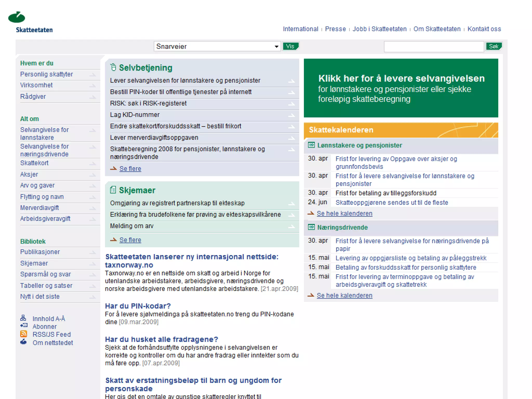Click arrow next to Lag KID-nummer
The image size is (532, 399).
point(292,115)
